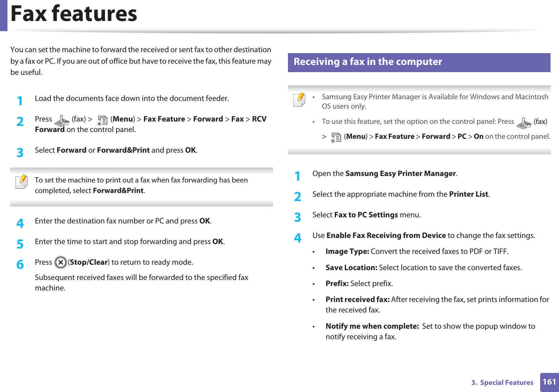
Task: Click the note icon beside Samsung Easy Printer note
Action: click(299, 100)
